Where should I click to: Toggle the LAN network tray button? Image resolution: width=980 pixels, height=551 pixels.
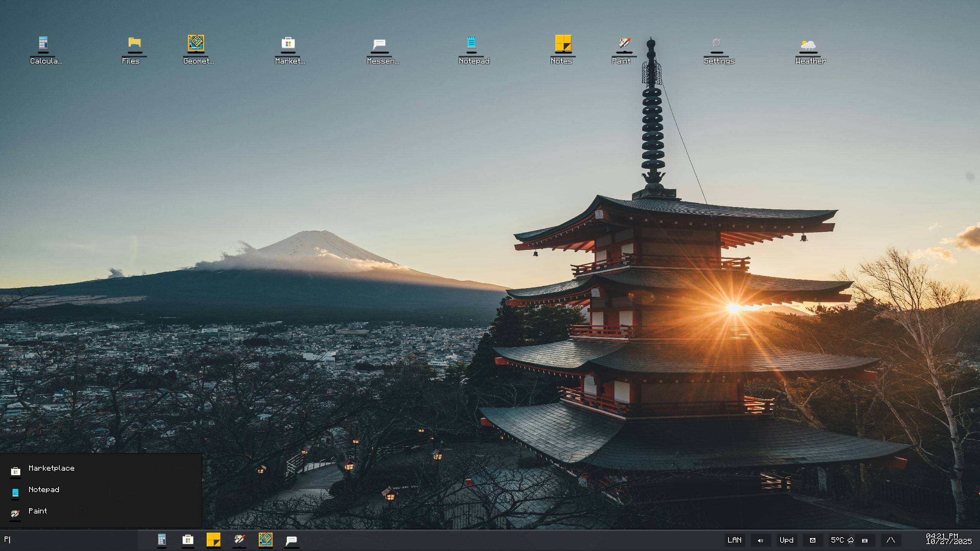click(734, 540)
